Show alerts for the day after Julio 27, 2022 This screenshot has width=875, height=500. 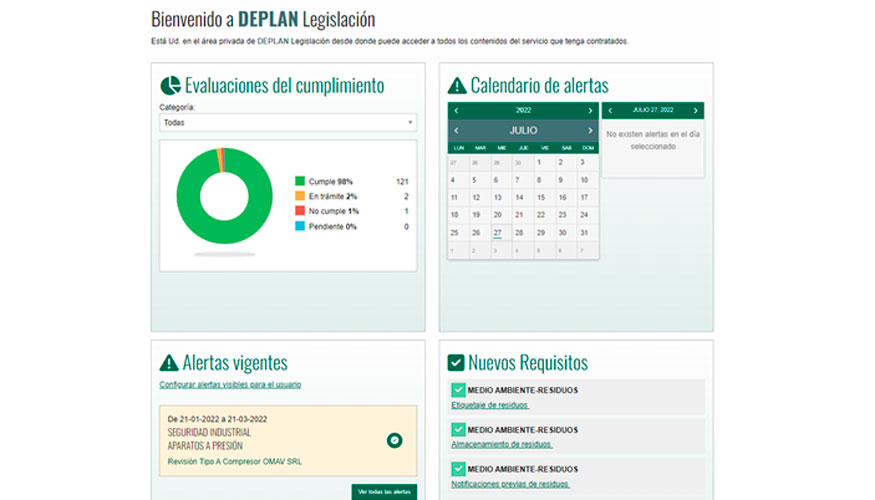point(695,110)
